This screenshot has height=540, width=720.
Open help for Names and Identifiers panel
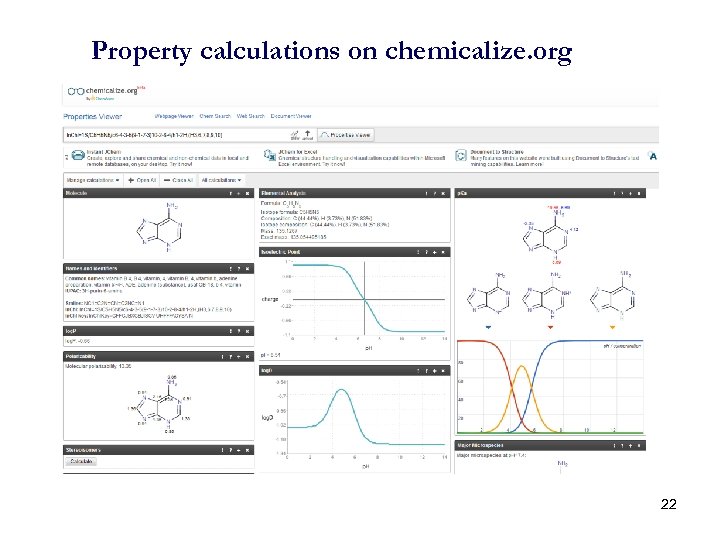pyautogui.click(x=239, y=269)
